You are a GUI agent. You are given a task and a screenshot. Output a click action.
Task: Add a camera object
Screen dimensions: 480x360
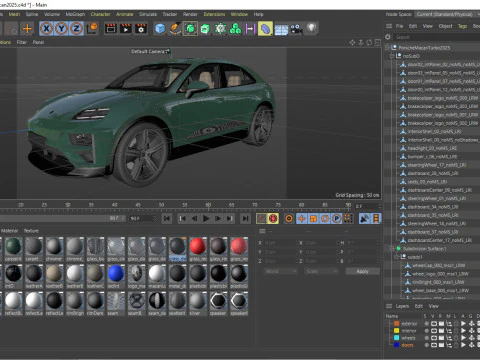[x=296, y=29]
